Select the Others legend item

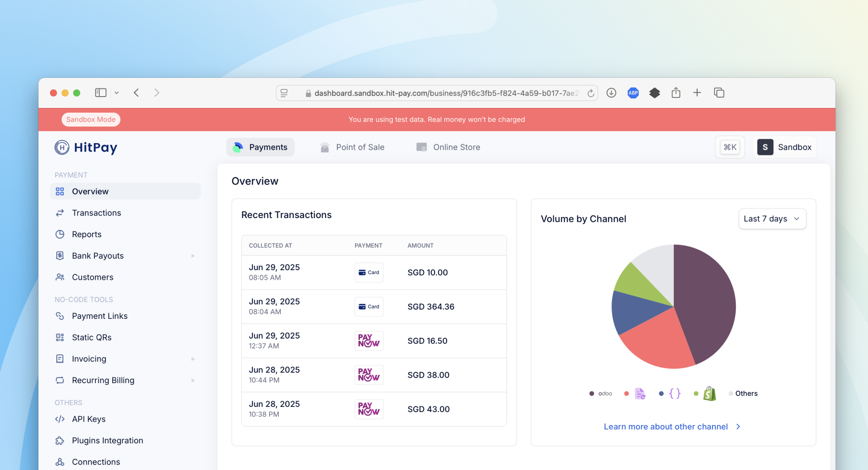click(743, 394)
